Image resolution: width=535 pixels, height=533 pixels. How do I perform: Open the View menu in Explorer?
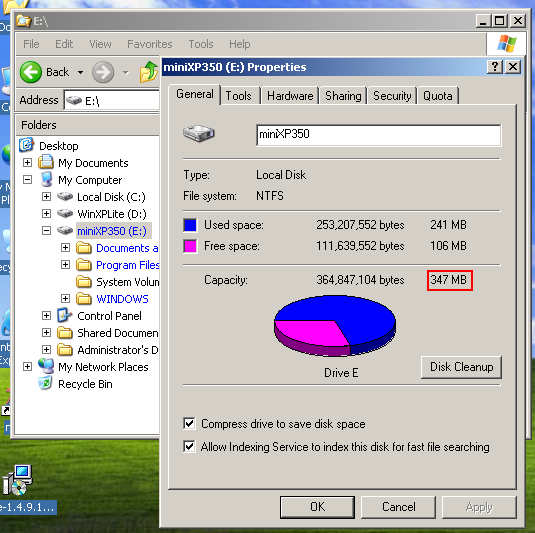tap(100, 44)
